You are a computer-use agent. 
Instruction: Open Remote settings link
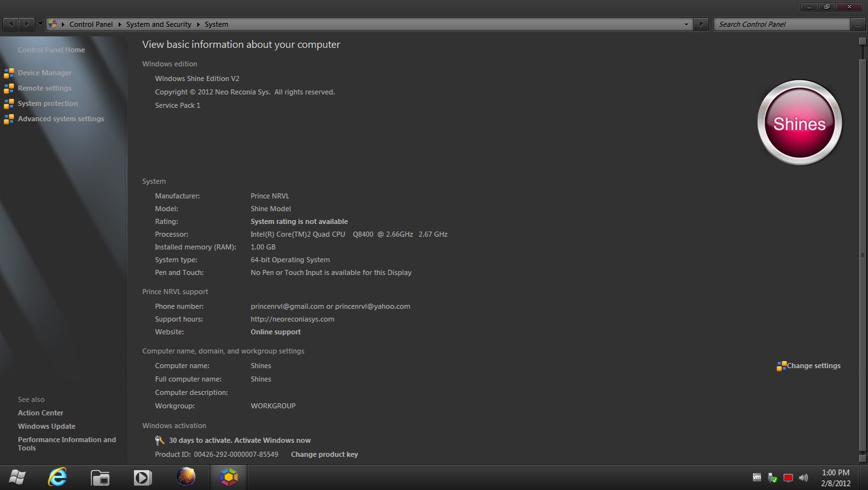click(x=45, y=88)
